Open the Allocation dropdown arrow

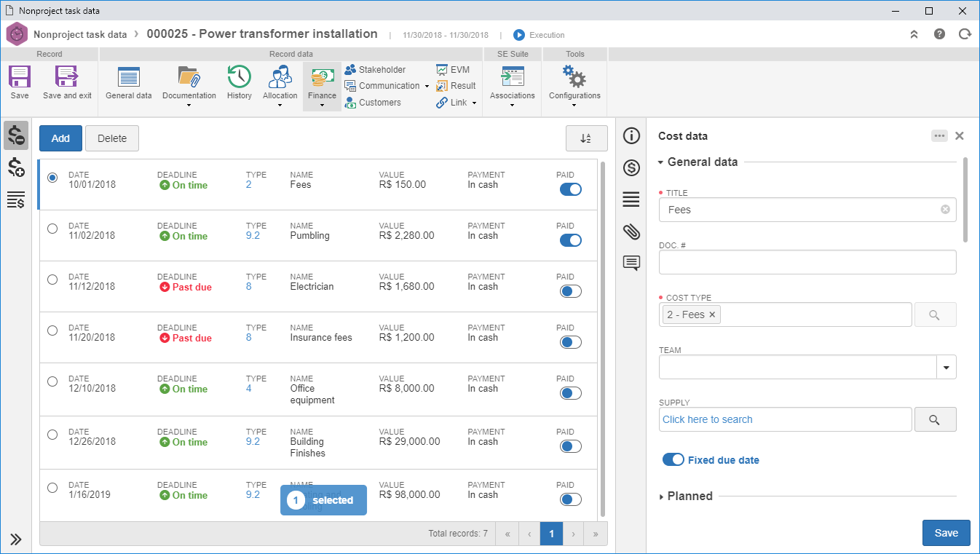coord(280,106)
